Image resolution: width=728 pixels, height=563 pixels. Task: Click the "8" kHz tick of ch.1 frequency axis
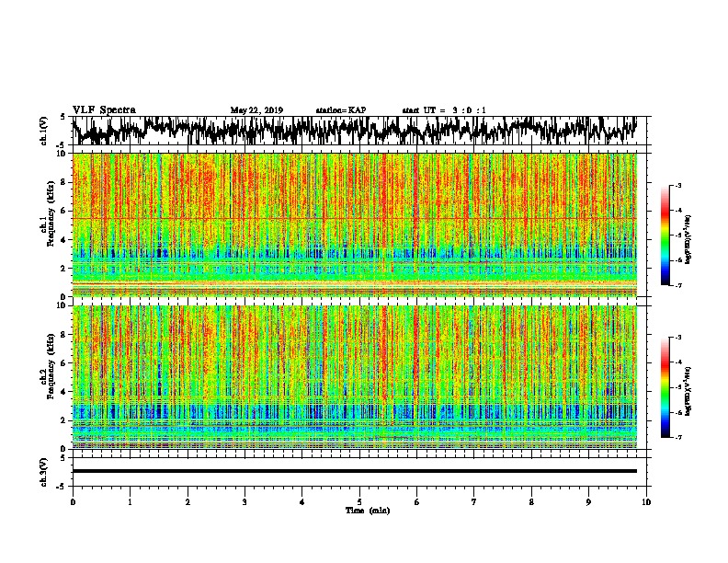63,182
